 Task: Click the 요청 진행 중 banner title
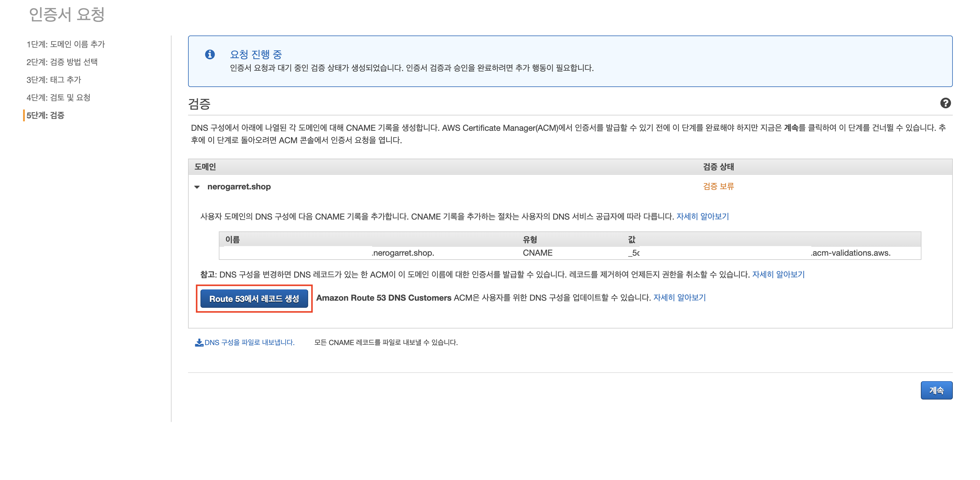point(256,54)
